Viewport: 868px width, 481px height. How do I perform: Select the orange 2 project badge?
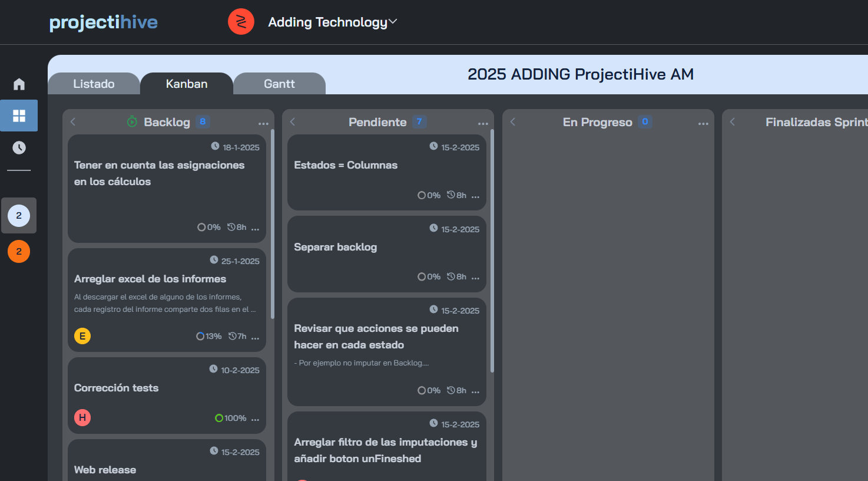[19, 252]
